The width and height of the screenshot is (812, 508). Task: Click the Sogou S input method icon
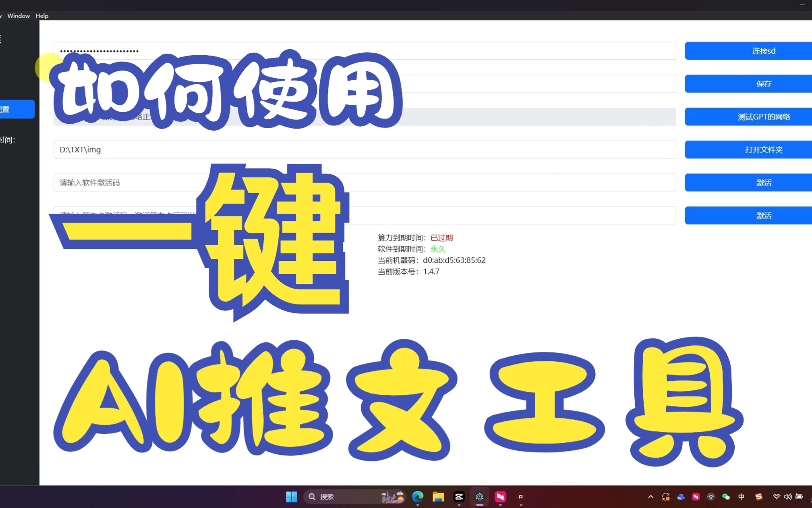click(x=759, y=497)
